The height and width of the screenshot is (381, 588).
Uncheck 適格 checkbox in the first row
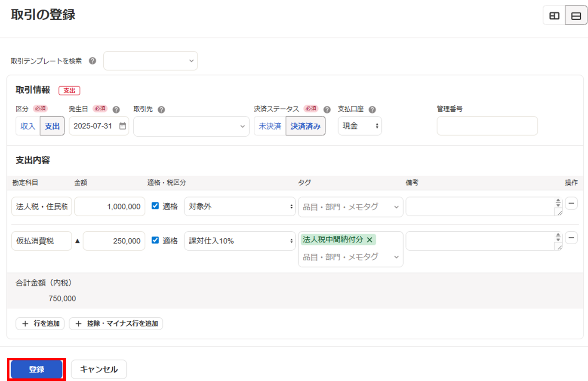[x=155, y=206]
